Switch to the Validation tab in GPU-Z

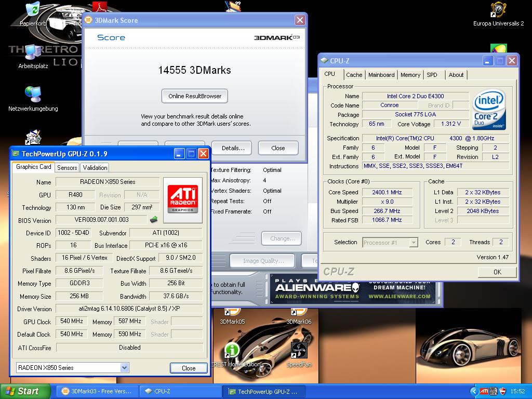tap(95, 167)
